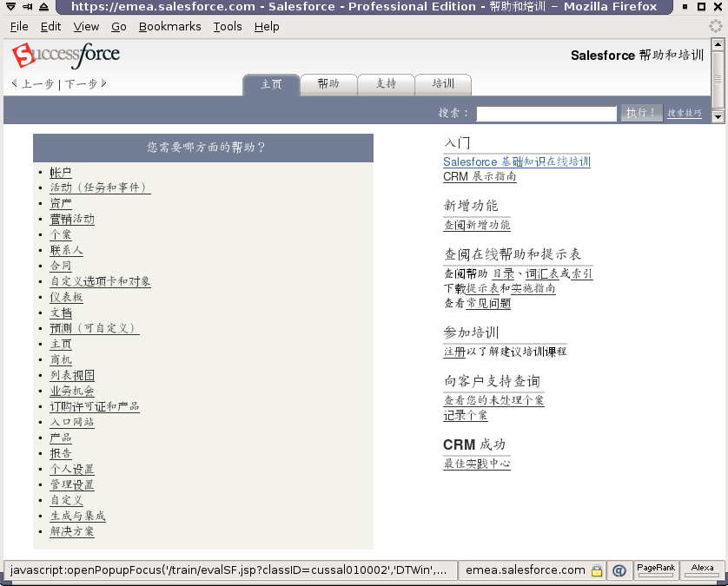Open the View menu
Image resolution: width=728 pixels, height=586 pixels.
tap(86, 27)
